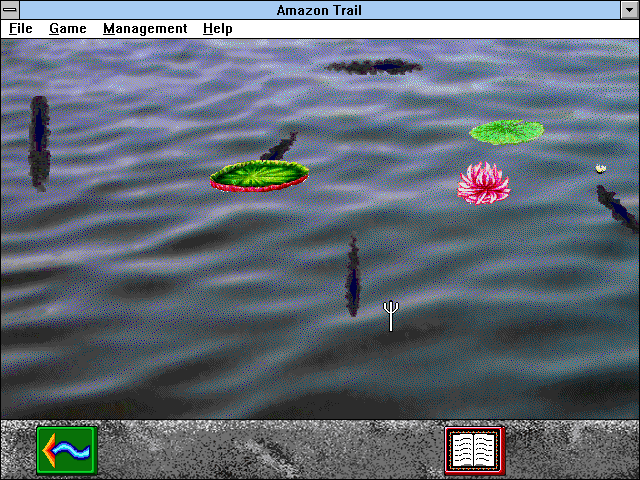
Task: Open the guidebook book icon
Action: (x=475, y=451)
